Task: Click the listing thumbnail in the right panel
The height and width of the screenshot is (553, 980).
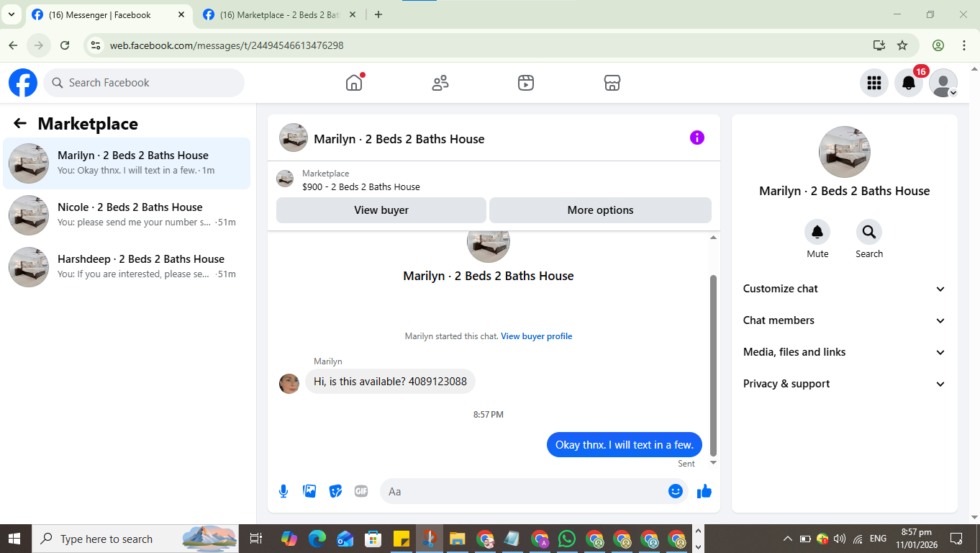Action: click(x=845, y=152)
